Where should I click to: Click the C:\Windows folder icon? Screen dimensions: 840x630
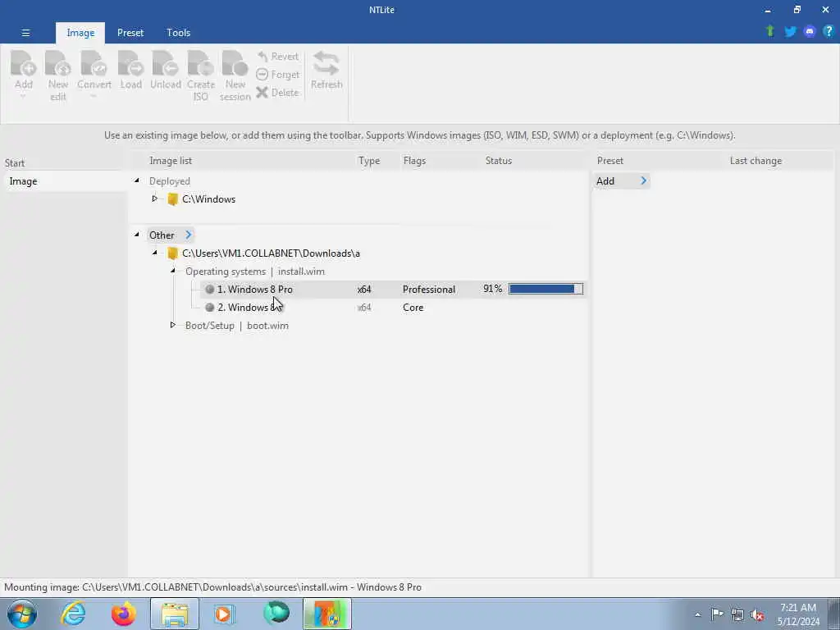[x=172, y=199]
